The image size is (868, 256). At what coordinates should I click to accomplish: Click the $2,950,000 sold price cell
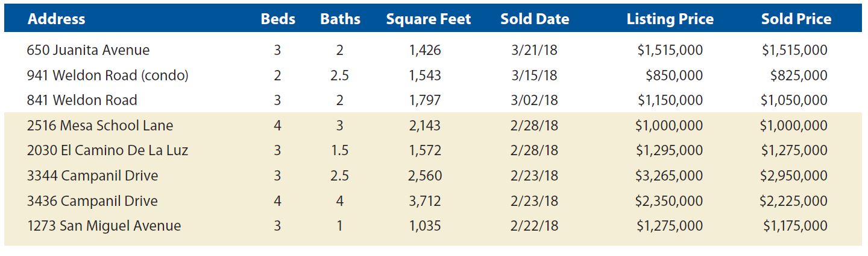[793, 176]
